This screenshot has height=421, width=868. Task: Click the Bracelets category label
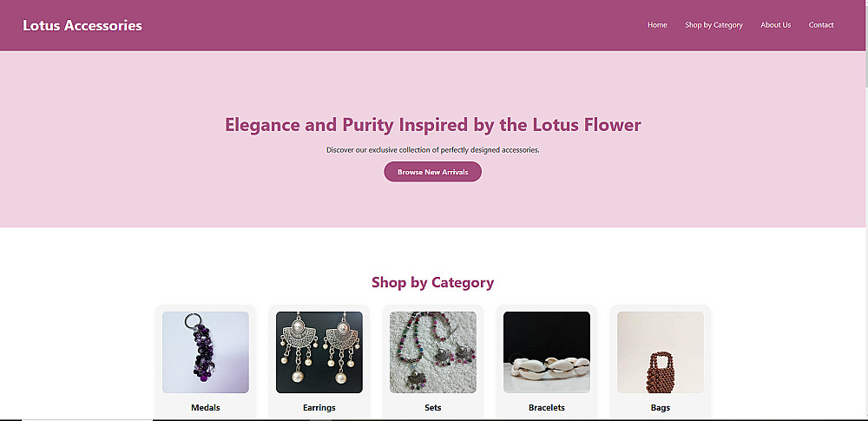(x=547, y=407)
